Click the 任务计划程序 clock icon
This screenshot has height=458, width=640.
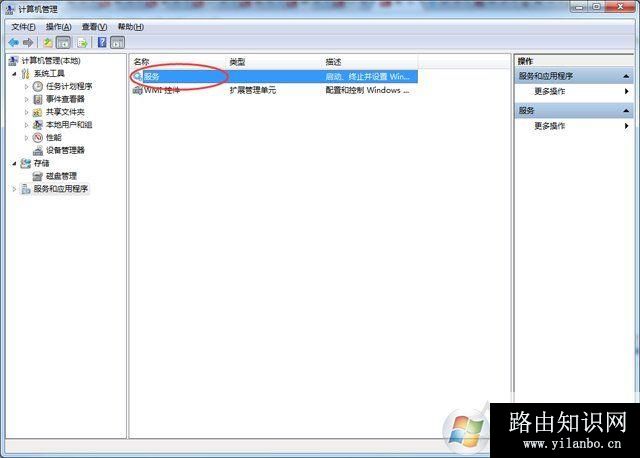[38, 86]
